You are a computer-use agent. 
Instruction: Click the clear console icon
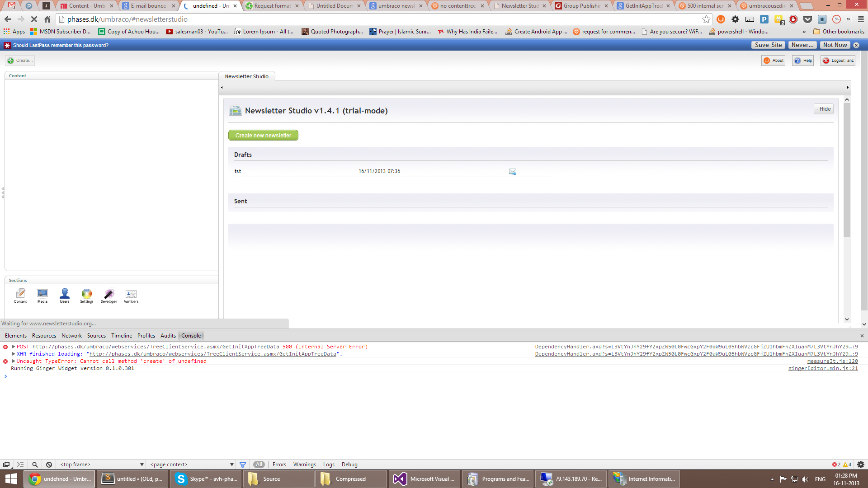[x=49, y=465]
